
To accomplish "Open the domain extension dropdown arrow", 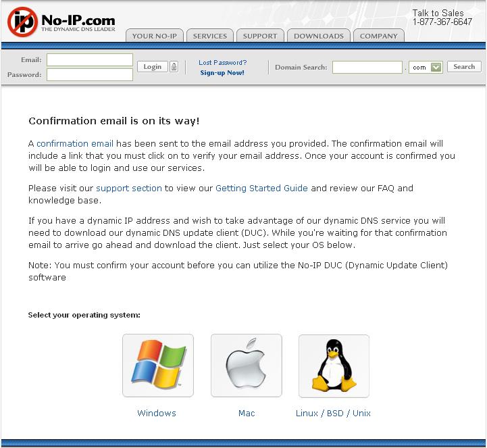I will click(436, 67).
